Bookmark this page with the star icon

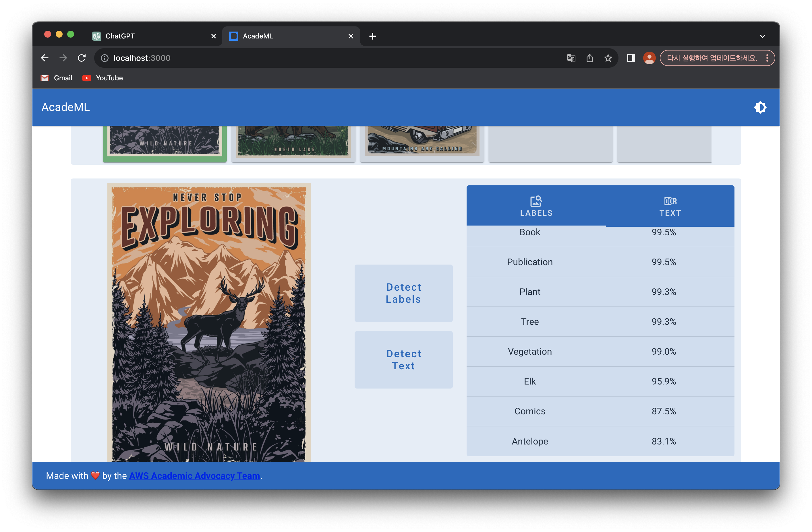608,58
